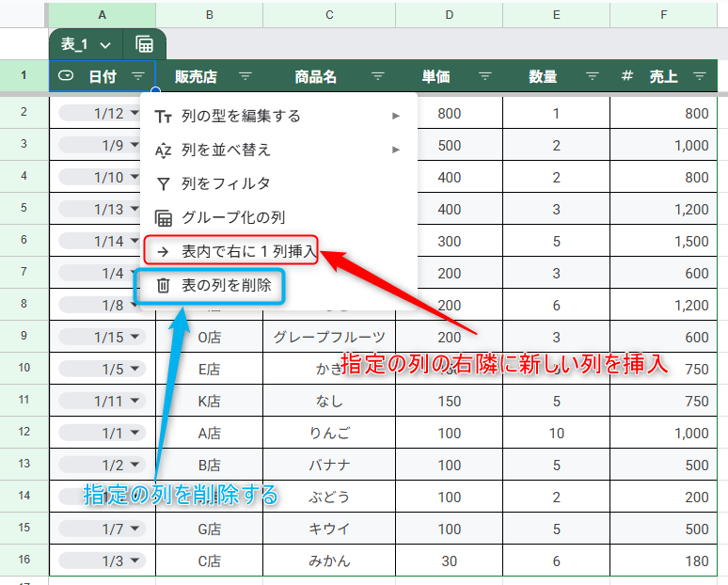
Task: Click the column type icon left of 日付
Action: [66, 77]
